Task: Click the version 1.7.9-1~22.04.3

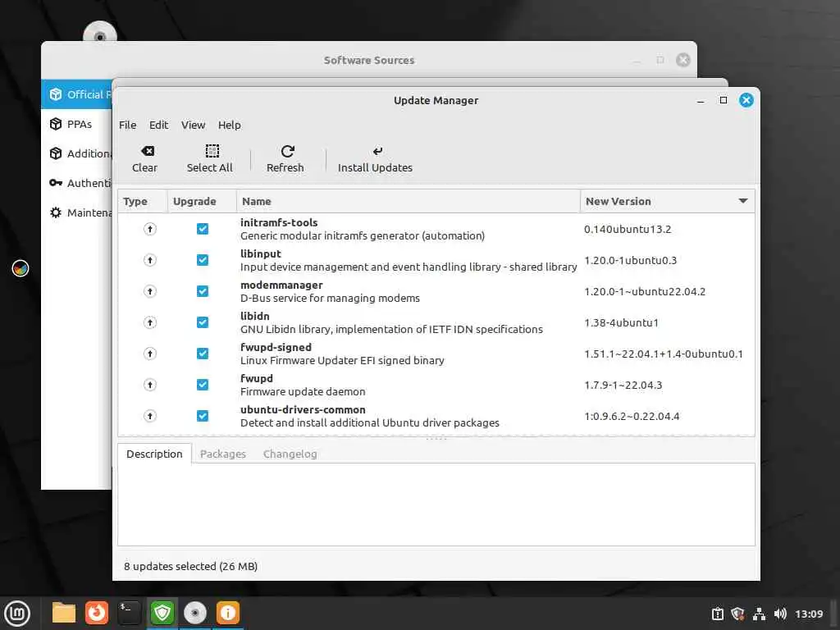Action: point(623,386)
